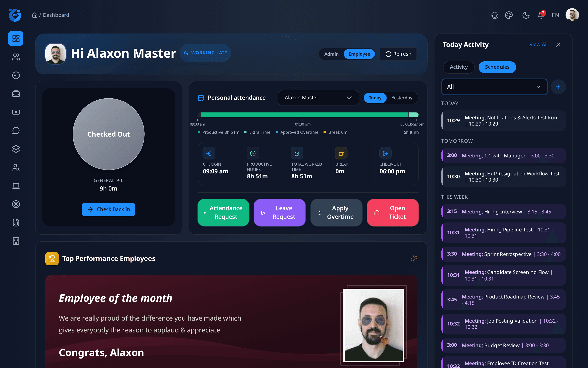The image size is (588, 368).
Task: Select the Today attendance toggle
Action: coord(375,98)
